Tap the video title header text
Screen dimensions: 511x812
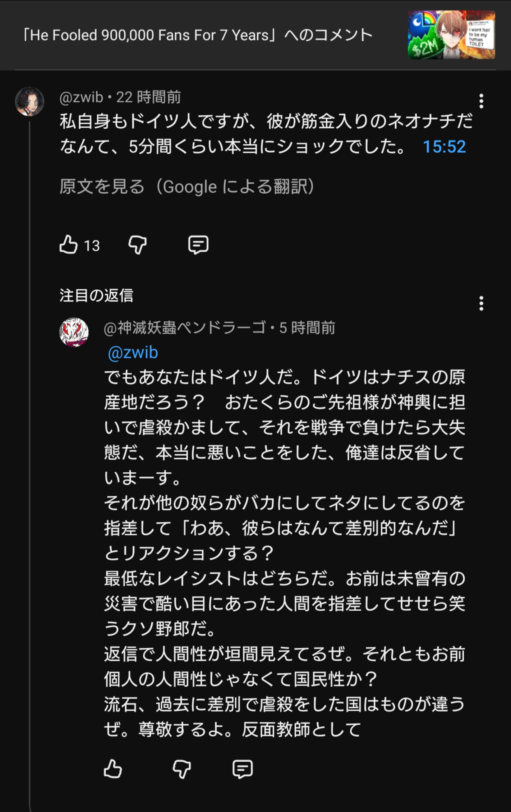coord(198,35)
